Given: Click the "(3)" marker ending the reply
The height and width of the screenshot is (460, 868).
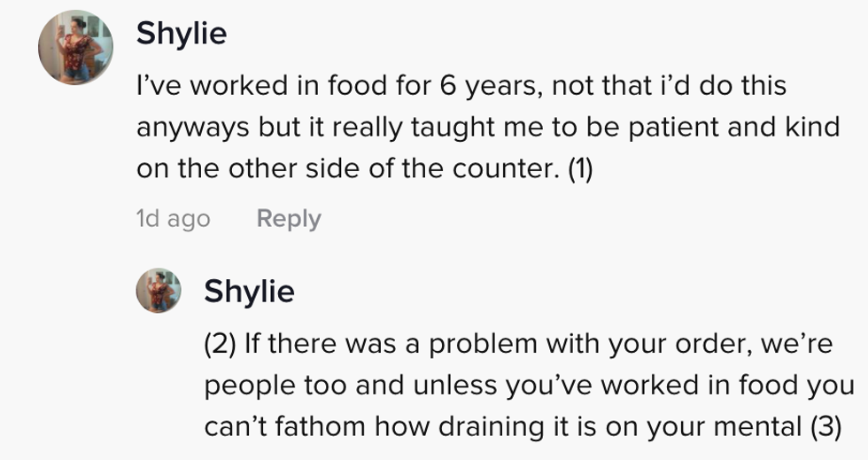Looking at the screenshot, I should (825, 426).
